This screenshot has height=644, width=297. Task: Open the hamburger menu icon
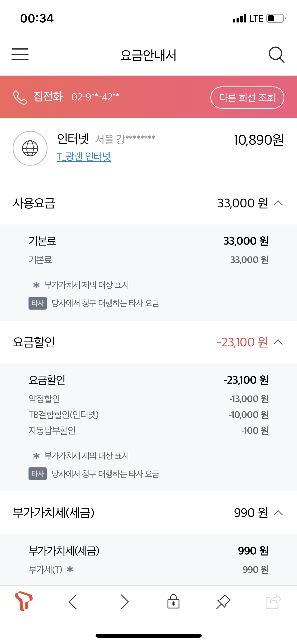pyautogui.click(x=20, y=54)
